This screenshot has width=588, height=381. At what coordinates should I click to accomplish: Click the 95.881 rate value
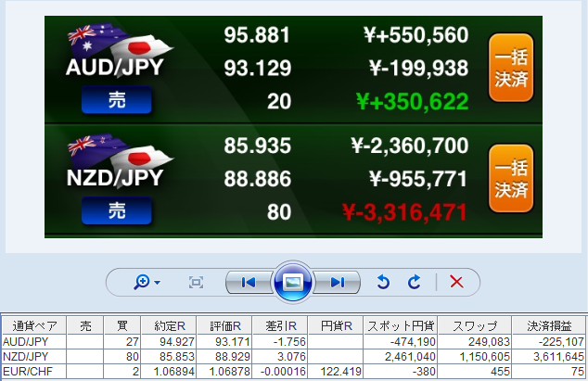click(x=257, y=35)
